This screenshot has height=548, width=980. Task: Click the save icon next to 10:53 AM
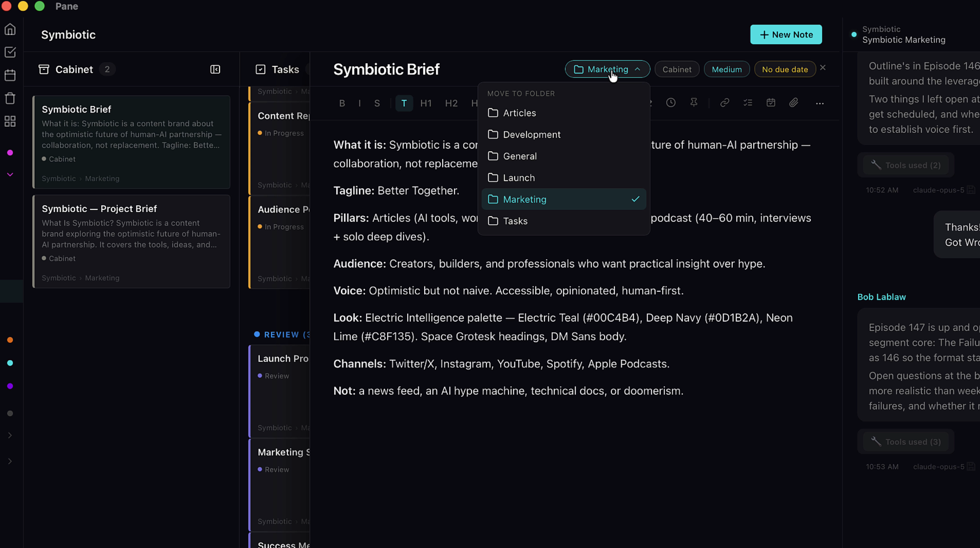tap(971, 466)
